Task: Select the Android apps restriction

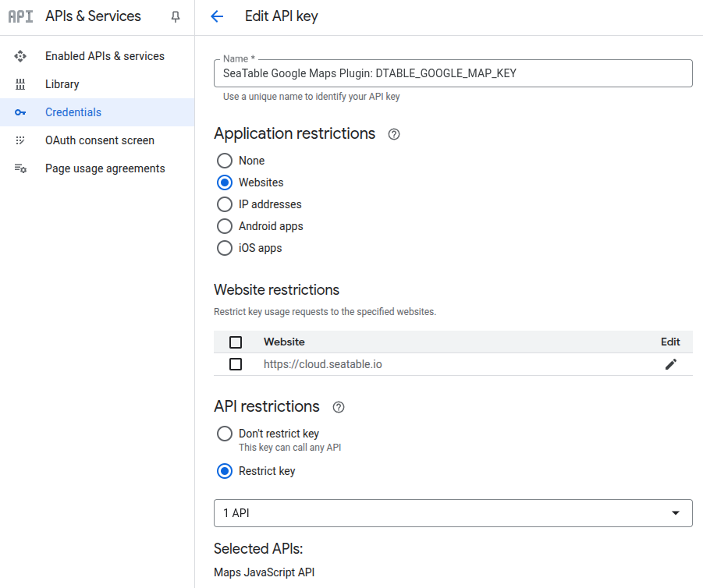Action: click(x=225, y=226)
